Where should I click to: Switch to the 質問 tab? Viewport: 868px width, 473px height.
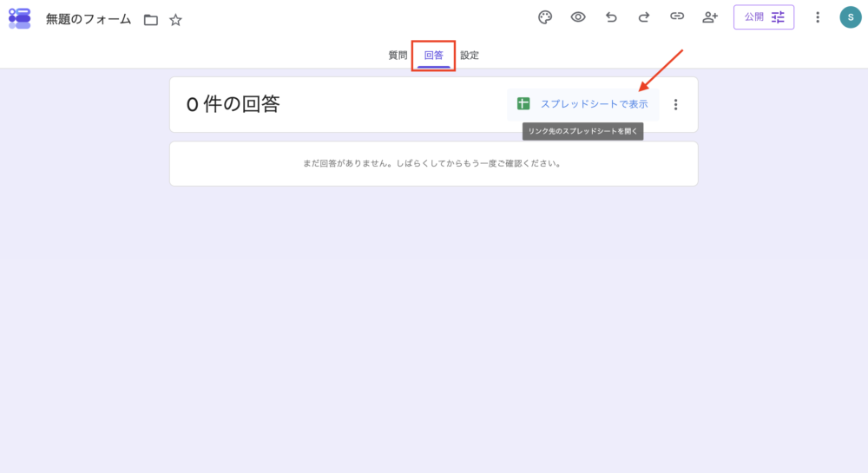[398, 56]
